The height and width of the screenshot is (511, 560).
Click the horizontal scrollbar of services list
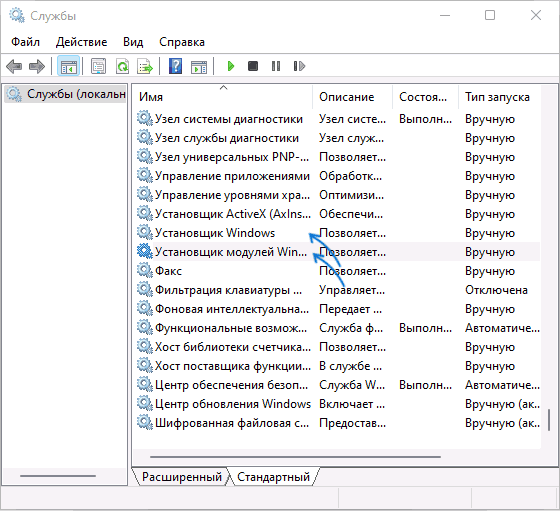point(295,456)
